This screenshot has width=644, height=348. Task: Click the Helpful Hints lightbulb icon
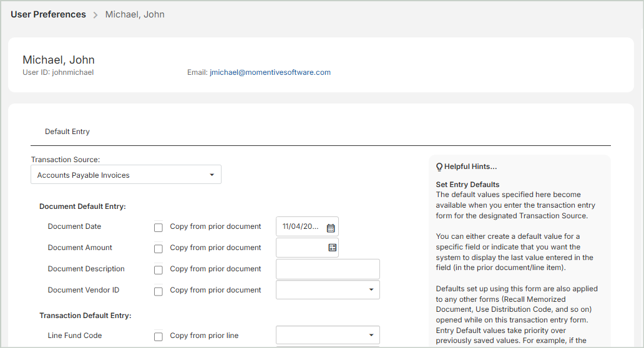(x=439, y=167)
